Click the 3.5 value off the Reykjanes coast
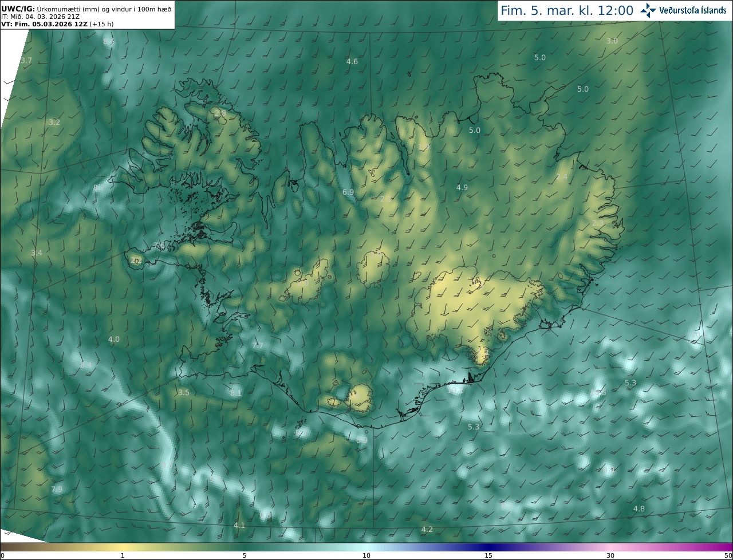This screenshot has height=560, width=733. tap(183, 392)
